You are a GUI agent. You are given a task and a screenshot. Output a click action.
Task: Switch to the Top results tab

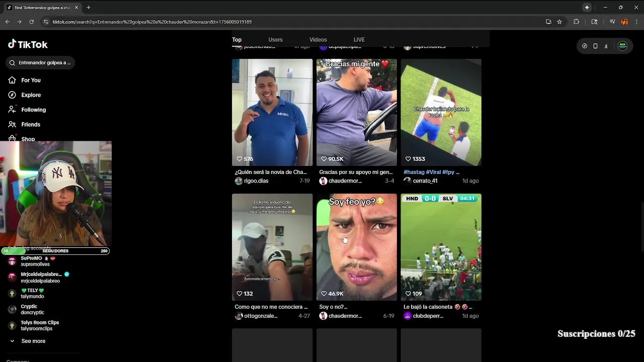[x=236, y=40]
